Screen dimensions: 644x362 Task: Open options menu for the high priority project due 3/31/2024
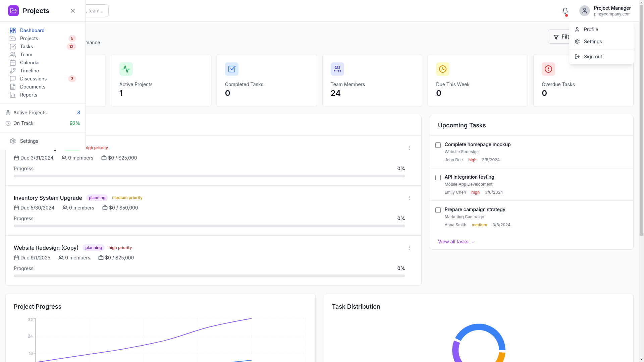point(409,148)
